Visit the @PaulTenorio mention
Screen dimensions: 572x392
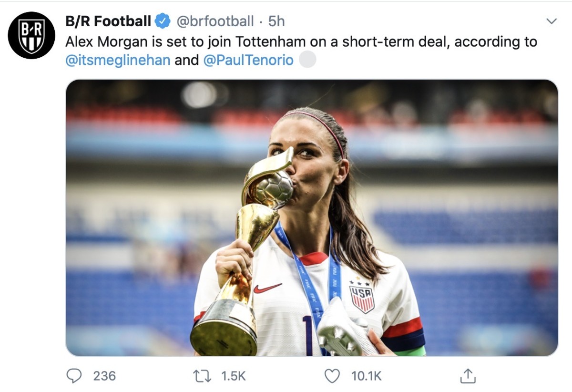click(x=248, y=61)
